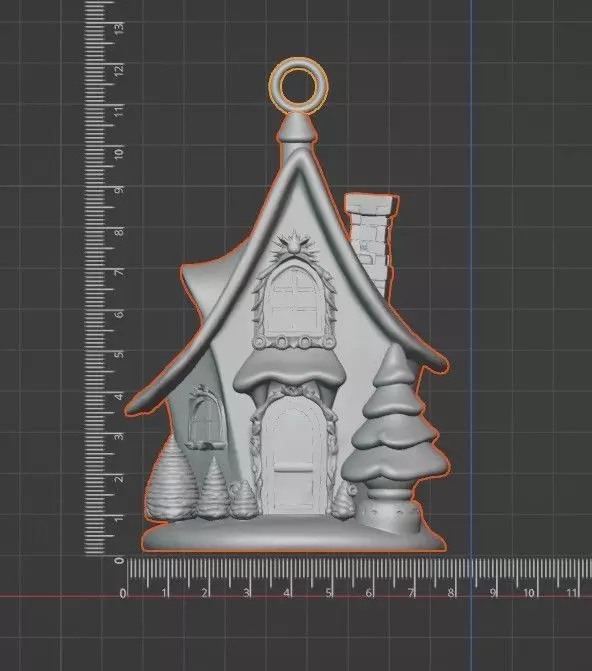Click the '7' mark on the vertical ruler
The height and width of the screenshot is (671, 592).
click(x=119, y=272)
